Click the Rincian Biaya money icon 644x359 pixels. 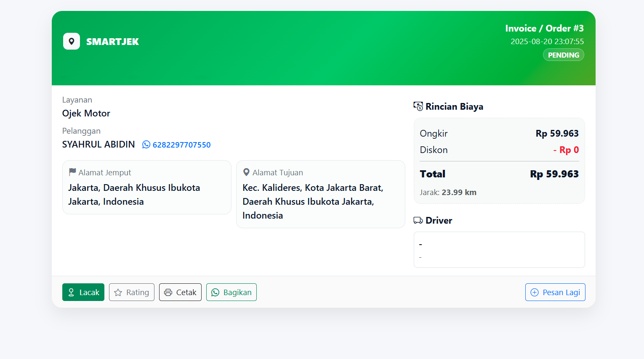click(x=418, y=106)
